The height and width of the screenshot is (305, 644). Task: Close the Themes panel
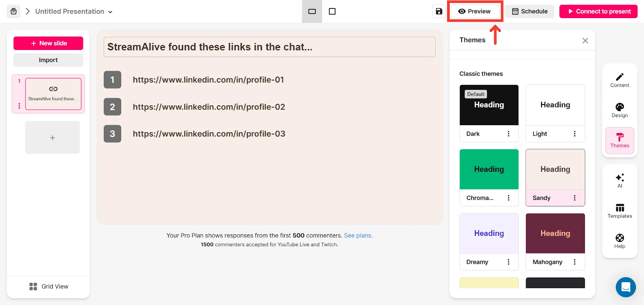[x=585, y=41]
